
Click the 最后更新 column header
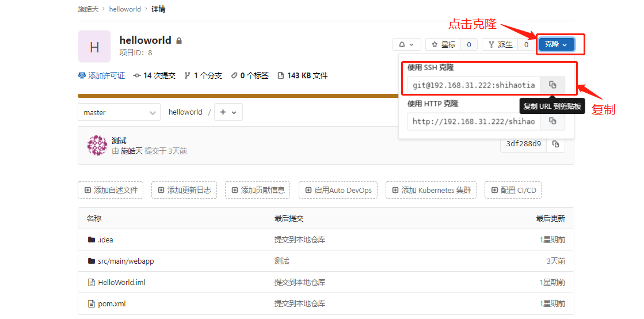(550, 218)
